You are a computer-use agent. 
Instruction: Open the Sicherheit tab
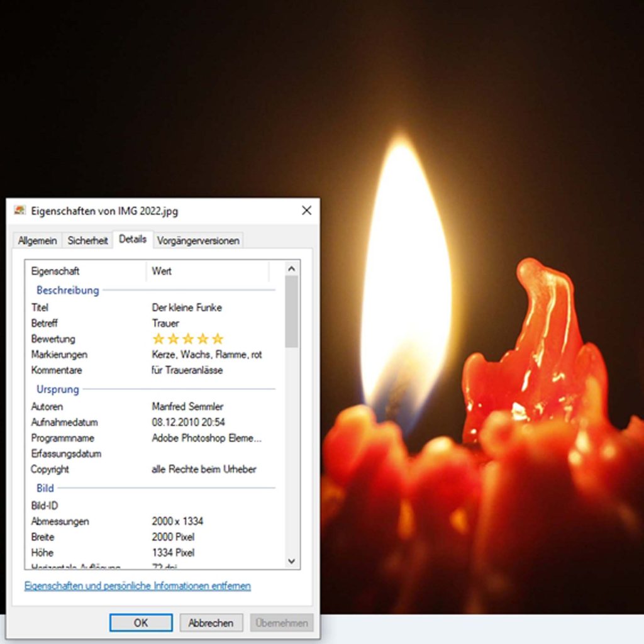[87, 240]
